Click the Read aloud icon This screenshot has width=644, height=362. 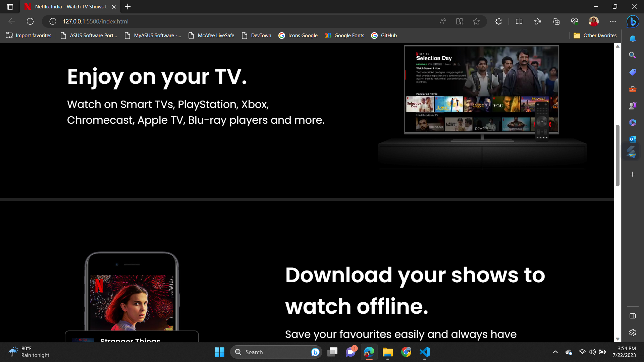point(443,21)
